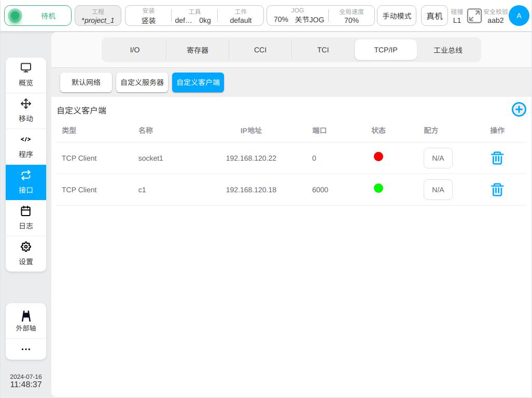Toggle the 手动模式 manual mode button
This screenshot has width=532, height=398.
point(397,16)
